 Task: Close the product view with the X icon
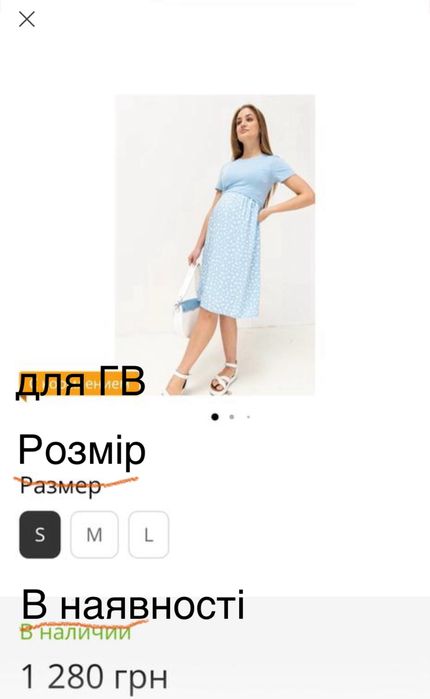tap(27, 19)
